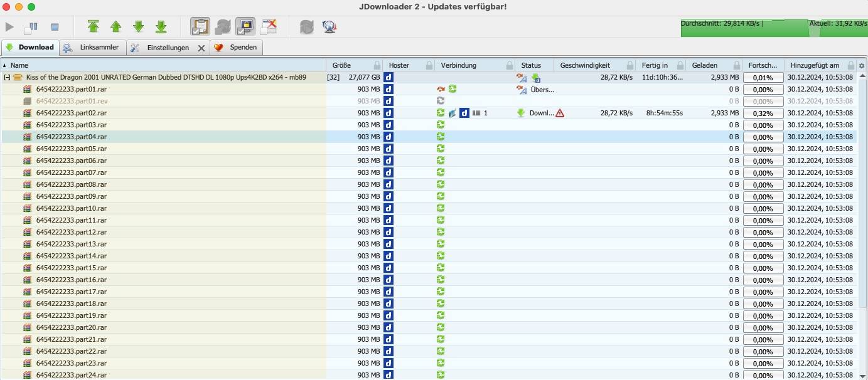Screen dimensions: 868x380
Task: Toggle premium accounts usage in the toolbar
Action: (x=245, y=27)
